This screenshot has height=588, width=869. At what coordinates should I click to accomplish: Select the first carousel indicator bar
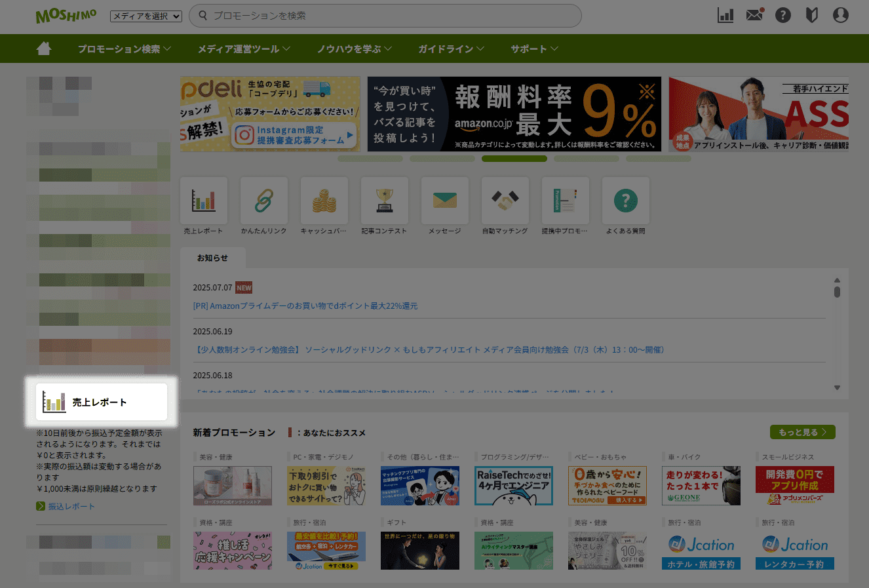pyautogui.click(x=370, y=159)
